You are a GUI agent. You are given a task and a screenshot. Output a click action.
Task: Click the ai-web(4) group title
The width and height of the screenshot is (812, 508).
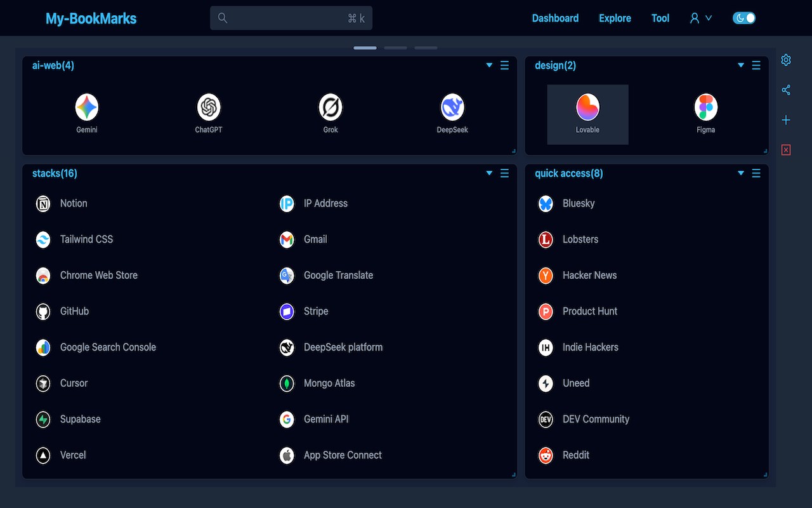(53, 65)
